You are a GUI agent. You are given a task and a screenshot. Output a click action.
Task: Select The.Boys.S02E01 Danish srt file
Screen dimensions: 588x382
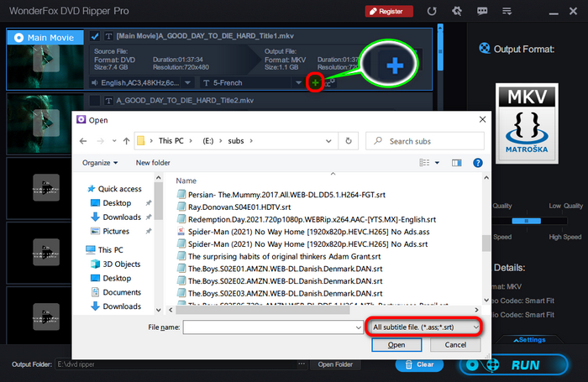[x=285, y=269]
